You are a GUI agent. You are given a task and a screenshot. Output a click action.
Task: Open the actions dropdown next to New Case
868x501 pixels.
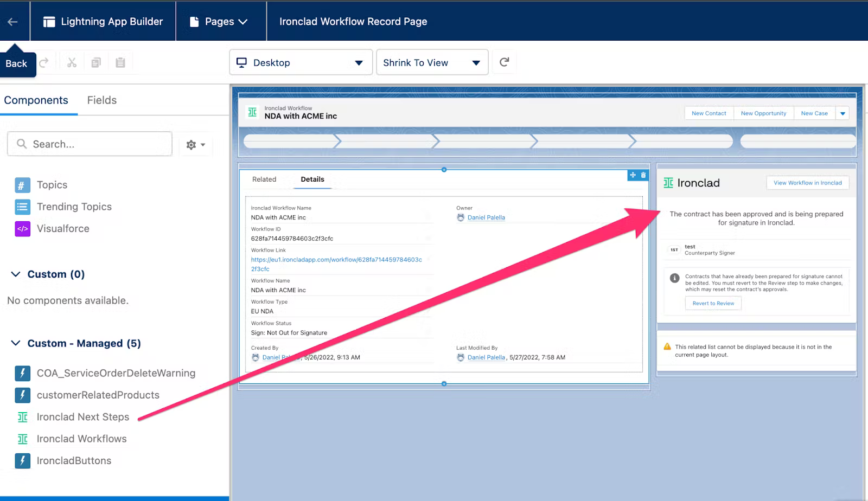tap(843, 113)
